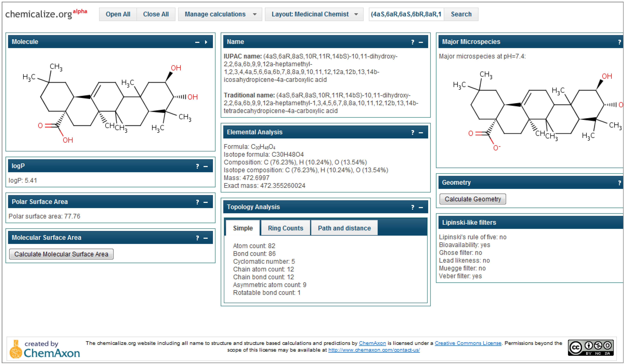Collapse the logP panel

(206, 166)
